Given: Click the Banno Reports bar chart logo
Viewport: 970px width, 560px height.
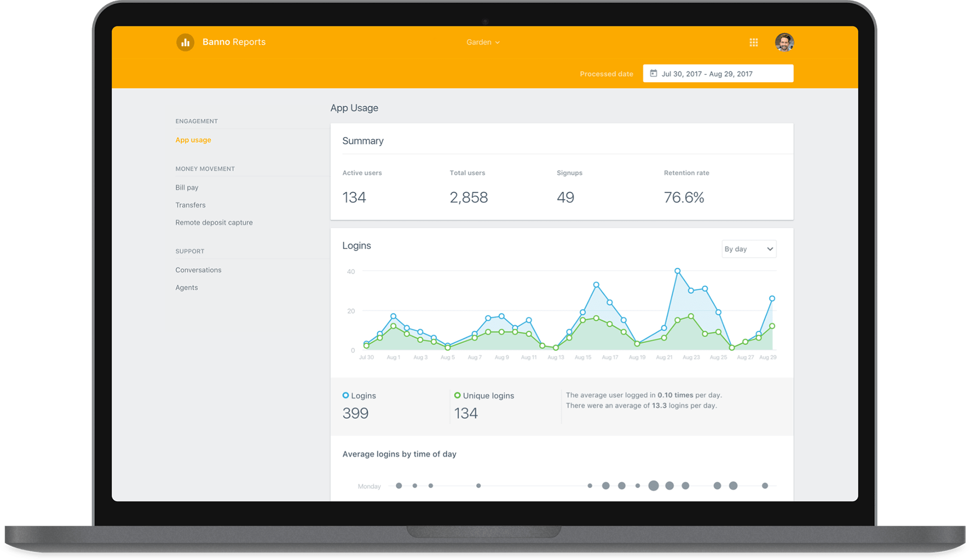Looking at the screenshot, I should pyautogui.click(x=186, y=42).
